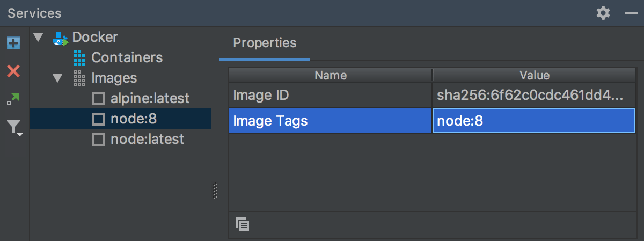Click the Containers grid icon
Image resolution: width=644 pixels, height=241 pixels.
coord(79,57)
